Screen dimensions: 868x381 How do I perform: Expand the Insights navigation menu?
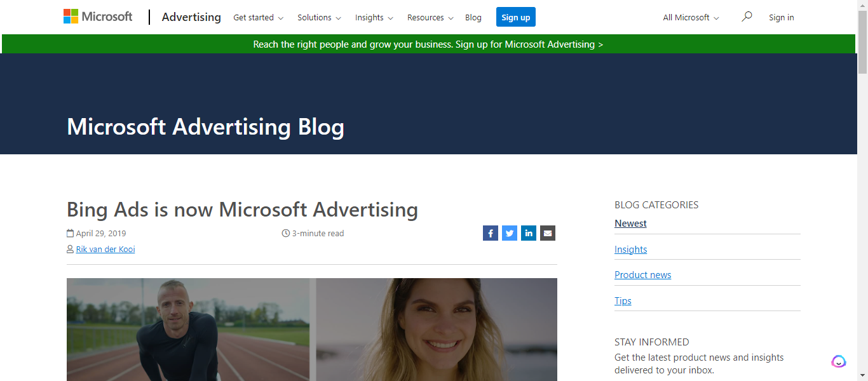coord(374,17)
